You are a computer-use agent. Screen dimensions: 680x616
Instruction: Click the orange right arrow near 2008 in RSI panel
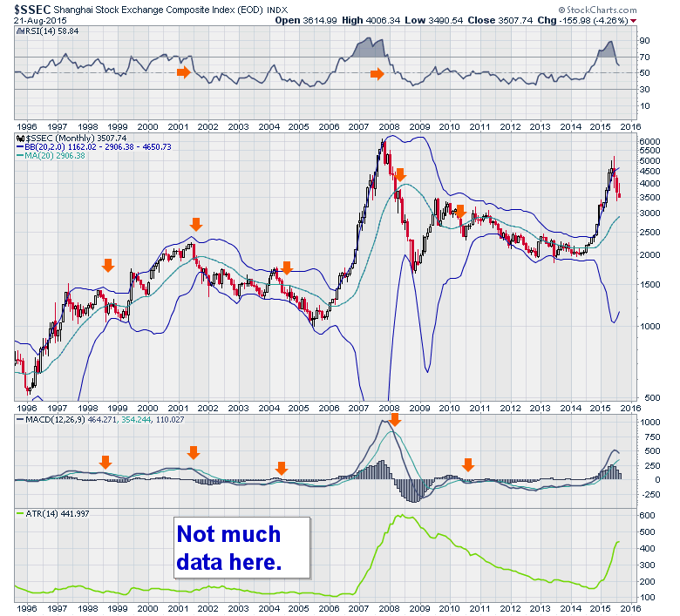pyautogui.click(x=377, y=75)
